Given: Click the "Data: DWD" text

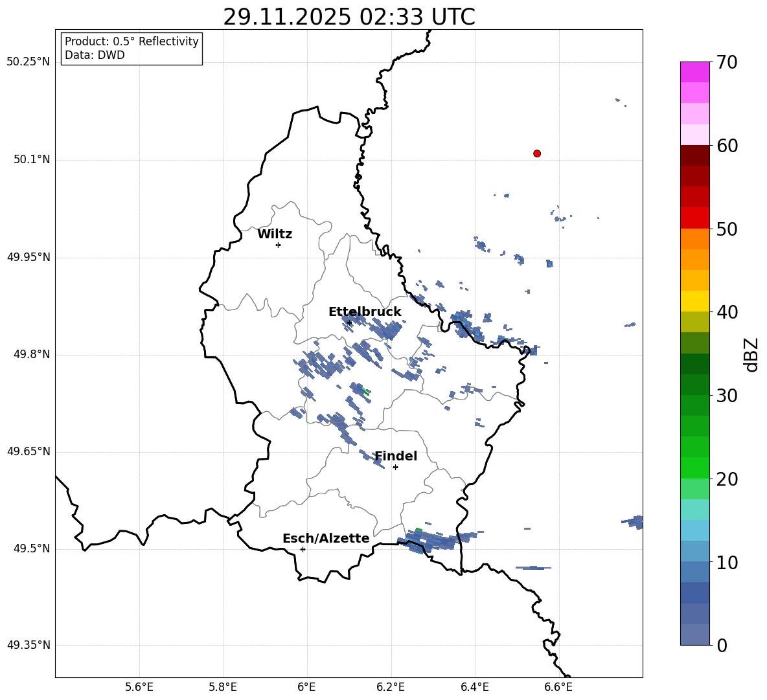Looking at the screenshot, I should click(95, 55).
